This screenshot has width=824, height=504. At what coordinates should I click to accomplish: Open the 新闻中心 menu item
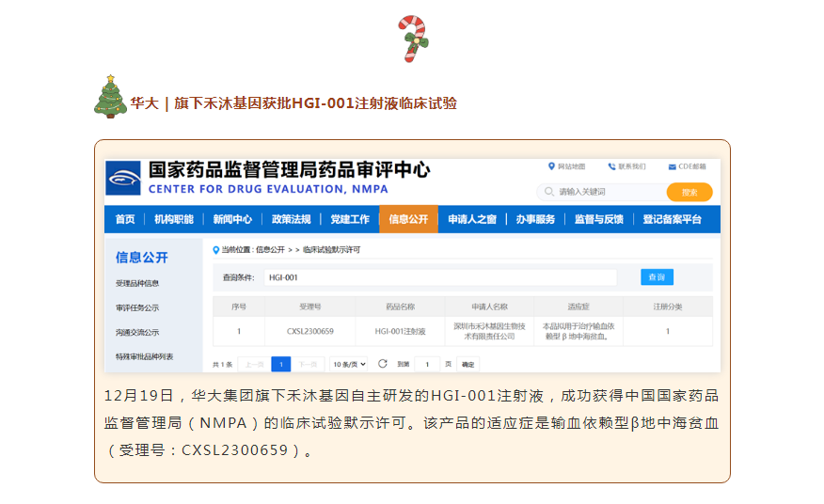[232, 219]
